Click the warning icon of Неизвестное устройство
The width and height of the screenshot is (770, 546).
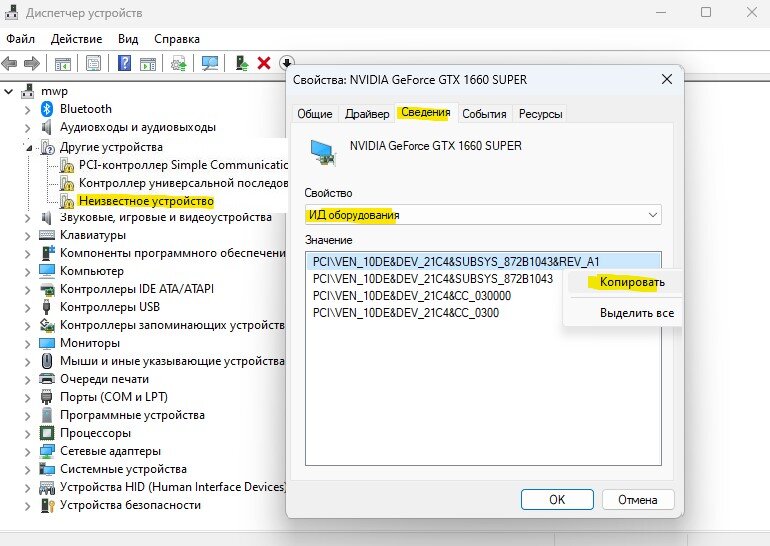66,201
